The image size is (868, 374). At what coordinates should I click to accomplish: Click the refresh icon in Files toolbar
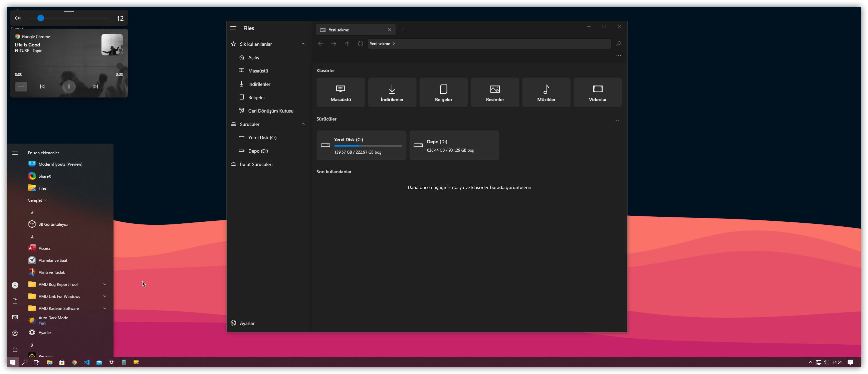360,44
